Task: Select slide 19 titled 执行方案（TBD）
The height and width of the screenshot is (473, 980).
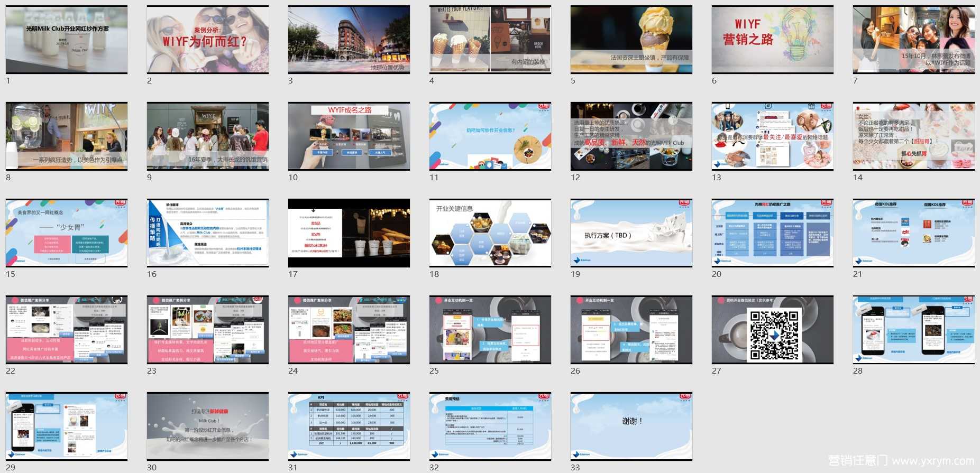Action: pyautogui.click(x=631, y=233)
